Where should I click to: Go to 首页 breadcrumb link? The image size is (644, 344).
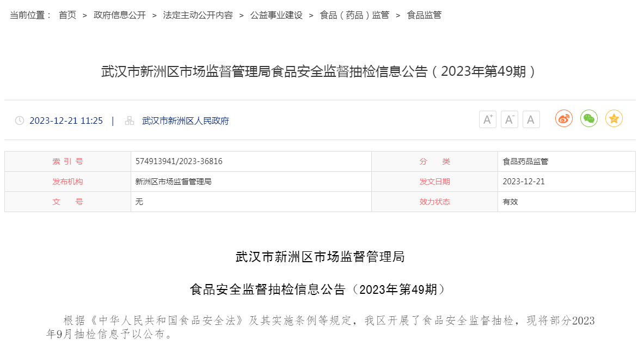68,15
